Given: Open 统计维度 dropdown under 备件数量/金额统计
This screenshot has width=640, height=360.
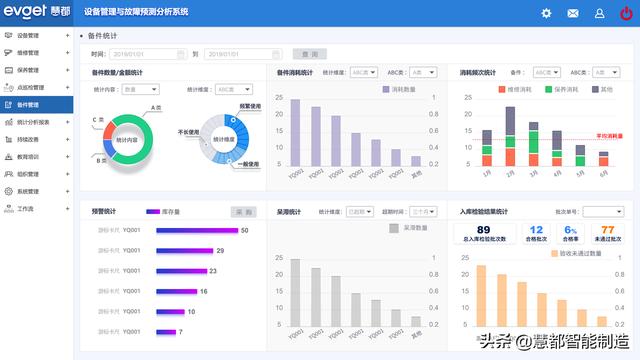Looking at the screenshot, I should (234, 89).
